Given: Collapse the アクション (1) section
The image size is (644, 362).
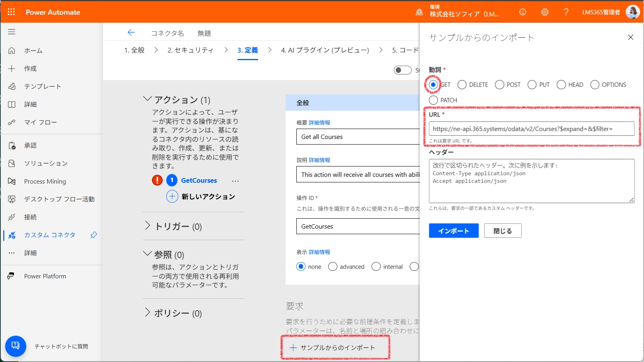Looking at the screenshot, I should [147, 99].
